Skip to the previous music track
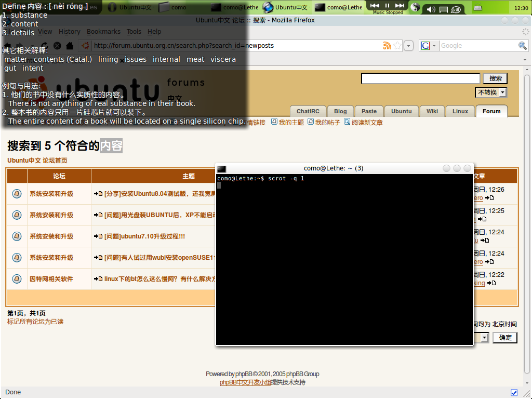 click(x=375, y=5)
